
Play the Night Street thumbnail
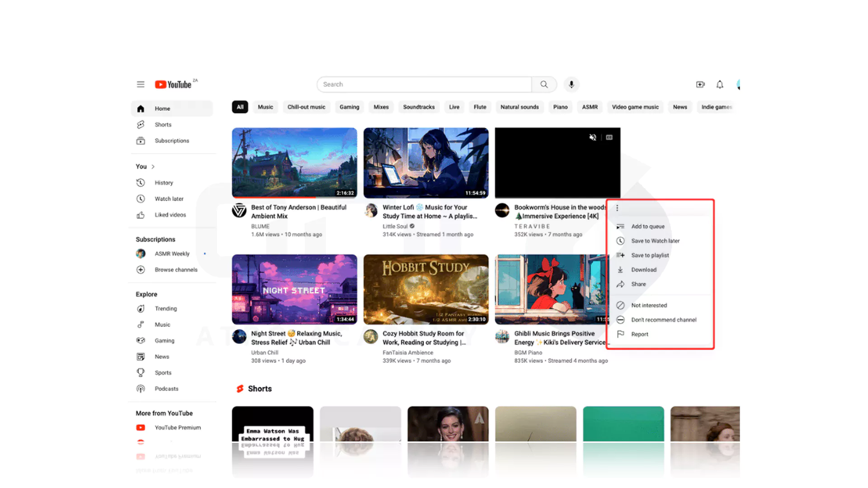pos(294,289)
